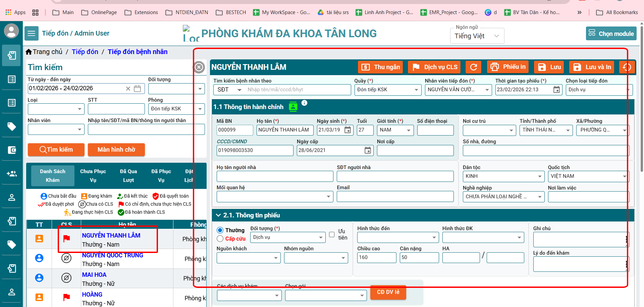Open the Giới tính NAM dropdown
Viewport: 644px width, 307px height.
click(395, 130)
